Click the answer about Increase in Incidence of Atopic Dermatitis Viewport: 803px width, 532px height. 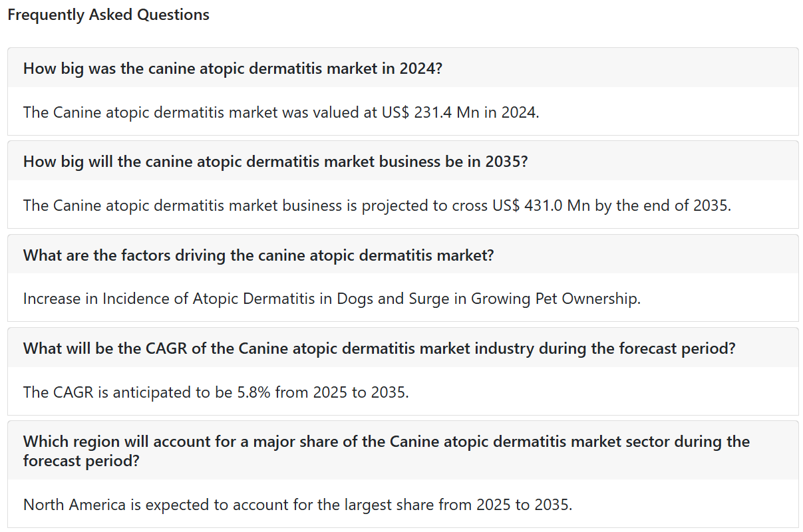pos(331,299)
